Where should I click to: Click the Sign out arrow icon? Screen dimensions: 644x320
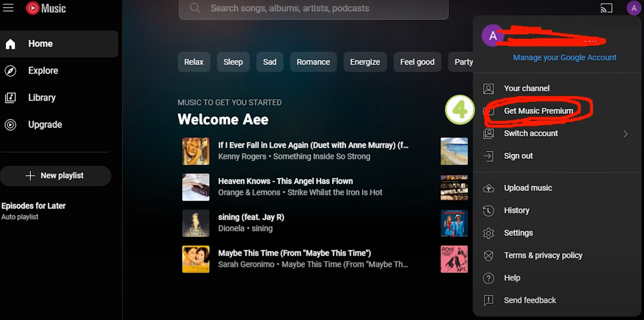point(488,156)
